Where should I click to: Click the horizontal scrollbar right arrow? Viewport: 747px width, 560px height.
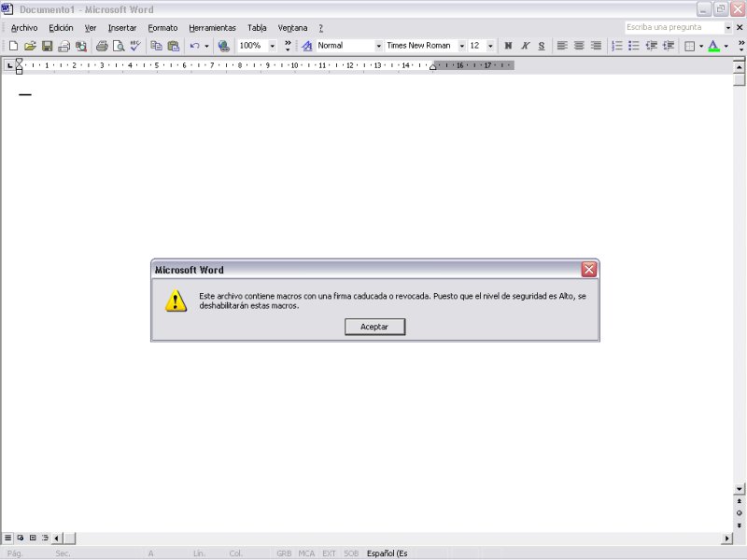(x=726, y=539)
